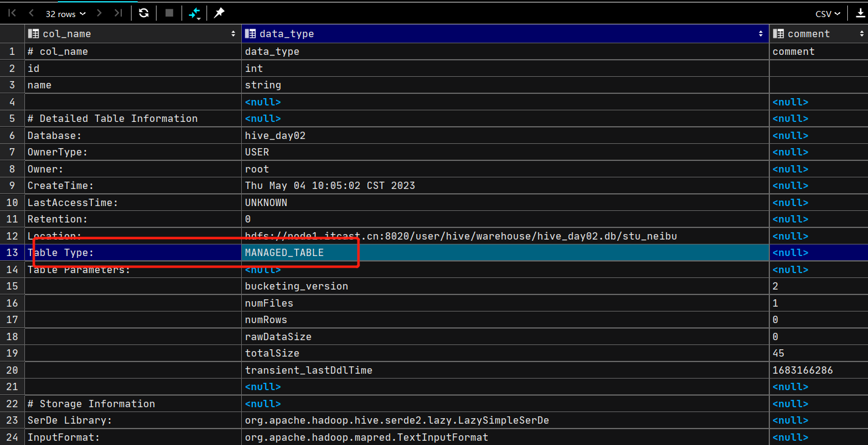This screenshot has height=445, width=868.
Task: Click '# Detailed Table Information' cell
Action: pyautogui.click(x=133, y=119)
